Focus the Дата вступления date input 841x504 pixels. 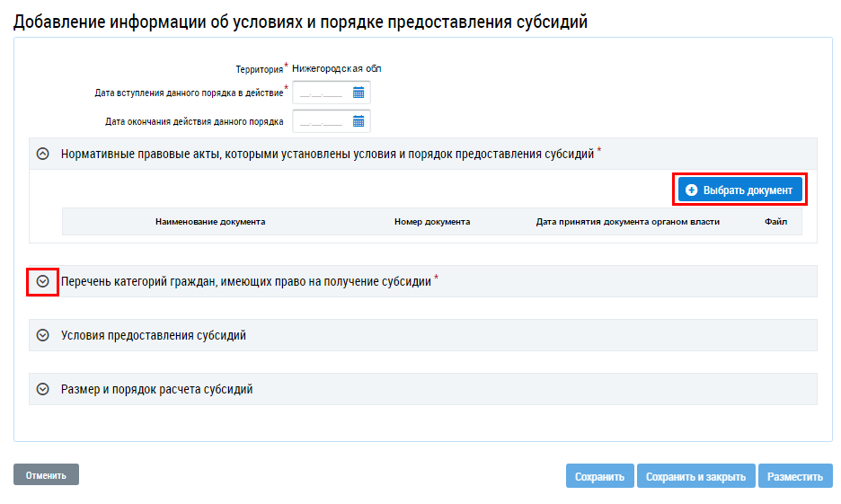click(321, 93)
